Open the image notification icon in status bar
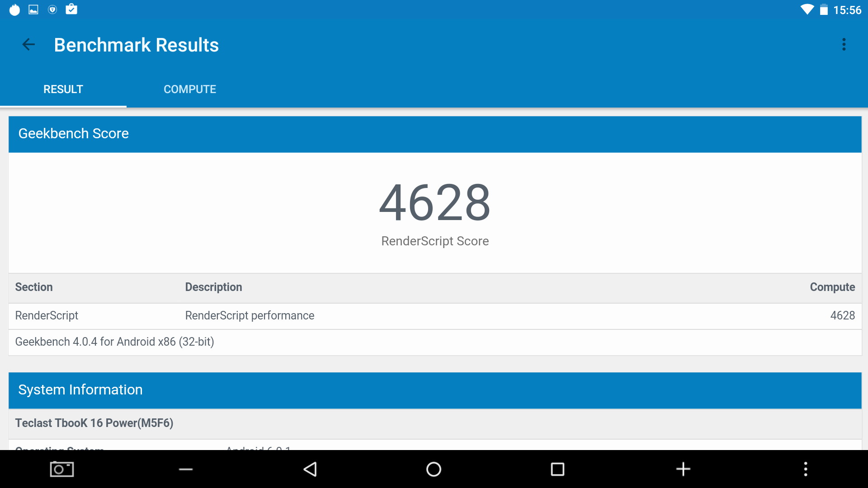The width and height of the screenshot is (868, 488). pyautogui.click(x=33, y=9)
